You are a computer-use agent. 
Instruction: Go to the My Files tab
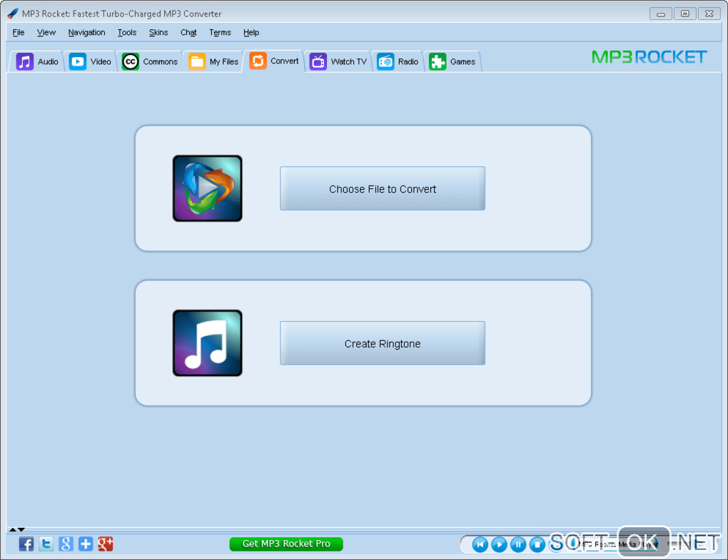click(x=213, y=61)
